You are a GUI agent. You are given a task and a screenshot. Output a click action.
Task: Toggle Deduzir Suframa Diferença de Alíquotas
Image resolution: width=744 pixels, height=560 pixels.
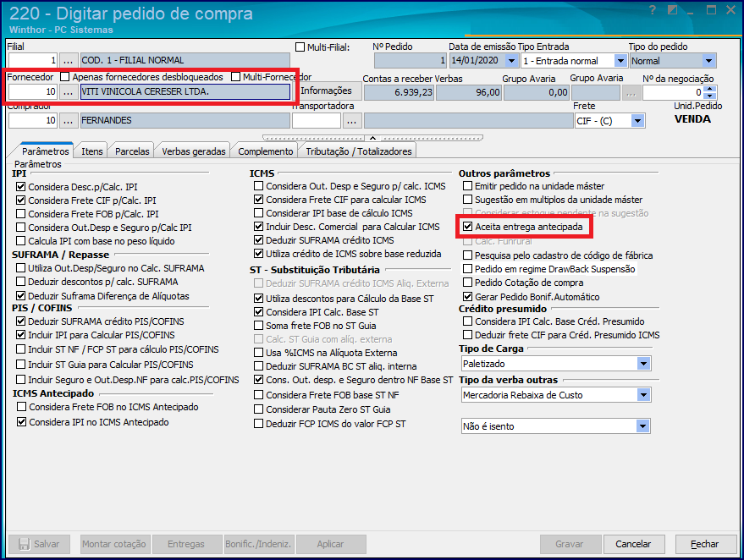(x=21, y=296)
